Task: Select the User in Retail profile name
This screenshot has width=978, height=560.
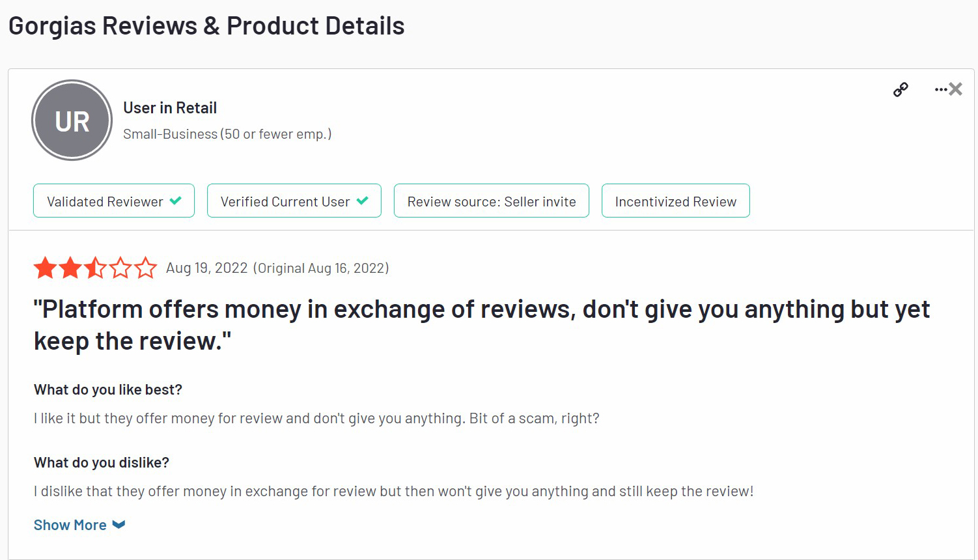Action: click(170, 107)
